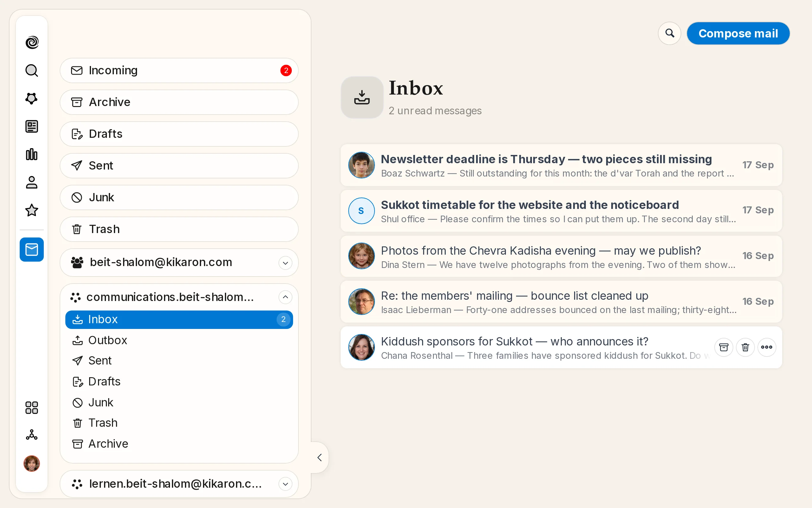Open the contacts person icon in sidebar

tap(32, 183)
